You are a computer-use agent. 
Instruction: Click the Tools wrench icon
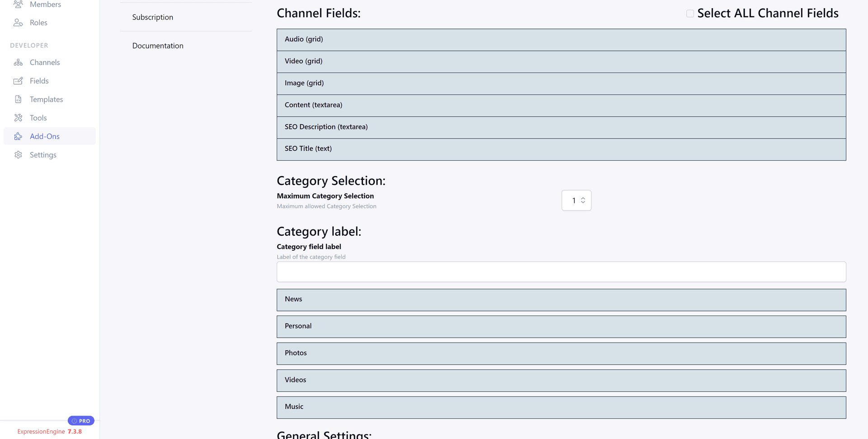[x=18, y=118]
